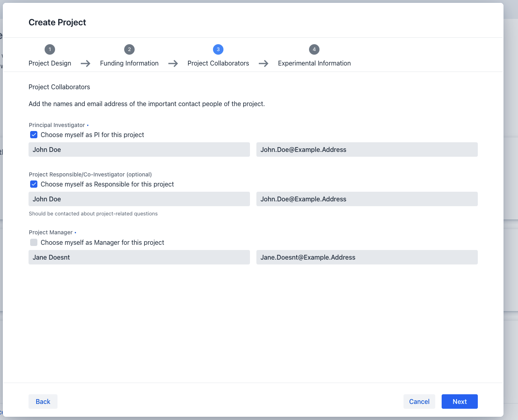Viewport: 518px width, 420px height.
Task: Uncheck Choose myself as Responsible checkbox
Action: (x=34, y=184)
